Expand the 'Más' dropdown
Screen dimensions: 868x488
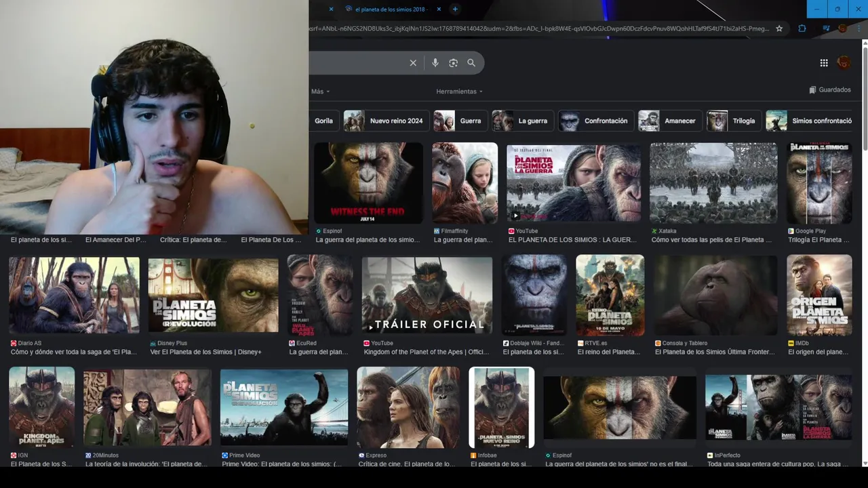[320, 91]
